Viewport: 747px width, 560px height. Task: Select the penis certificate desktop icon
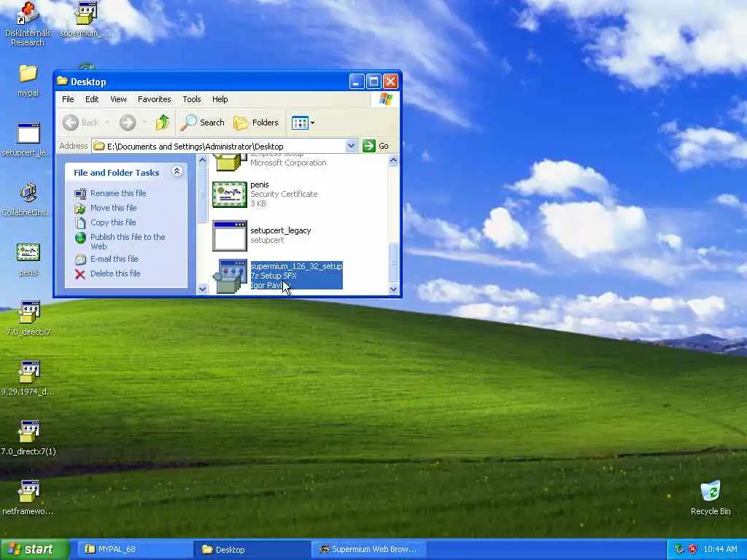28,259
